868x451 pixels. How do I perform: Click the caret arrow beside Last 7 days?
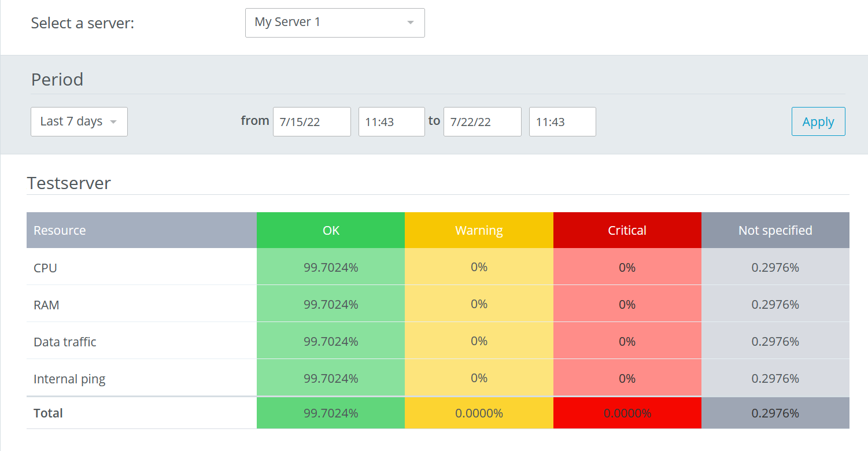coord(113,122)
